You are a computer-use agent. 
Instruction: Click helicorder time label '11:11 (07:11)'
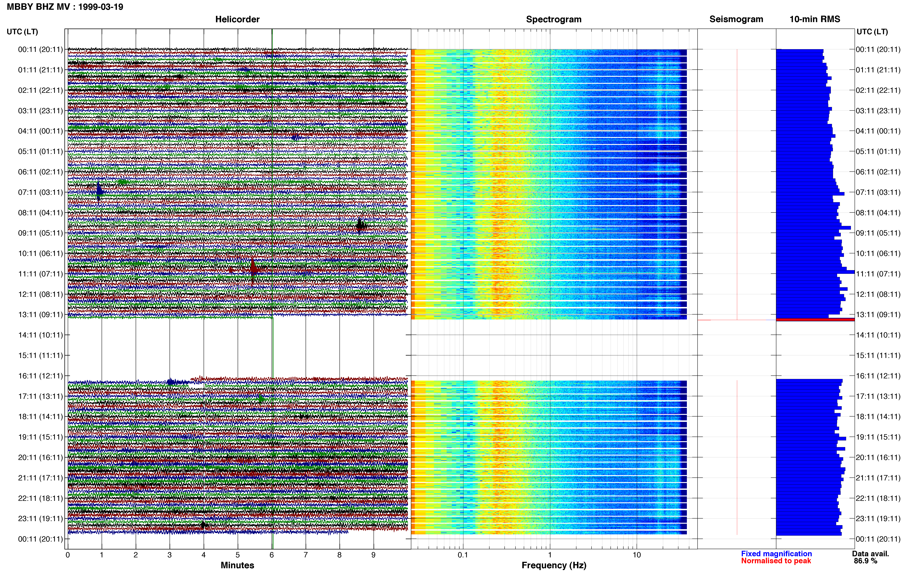click(41, 274)
